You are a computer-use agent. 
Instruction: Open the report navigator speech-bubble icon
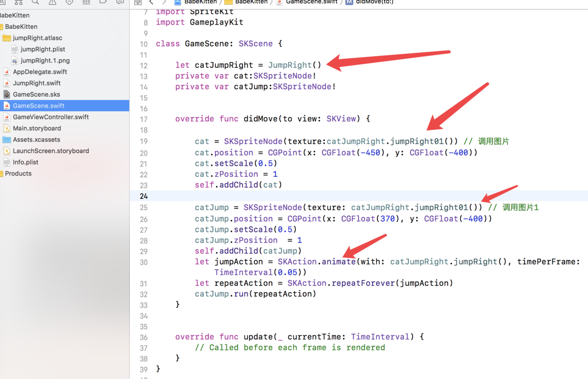point(120,2)
